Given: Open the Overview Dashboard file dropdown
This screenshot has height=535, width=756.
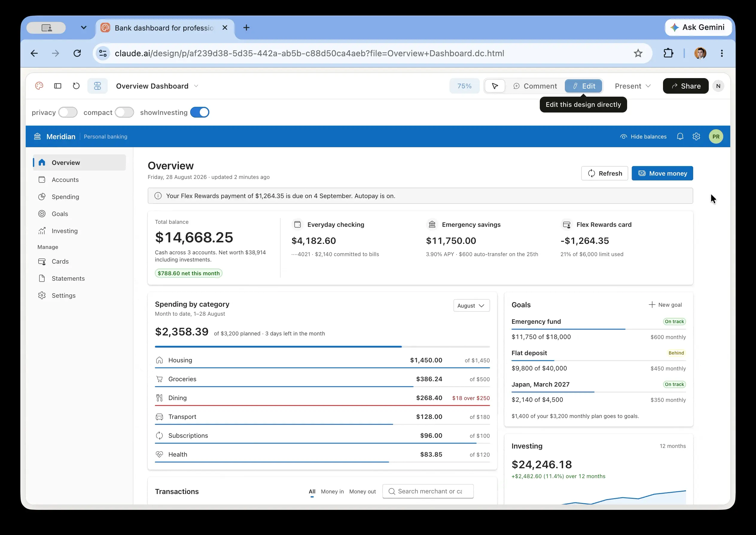Looking at the screenshot, I should pyautogui.click(x=157, y=86).
